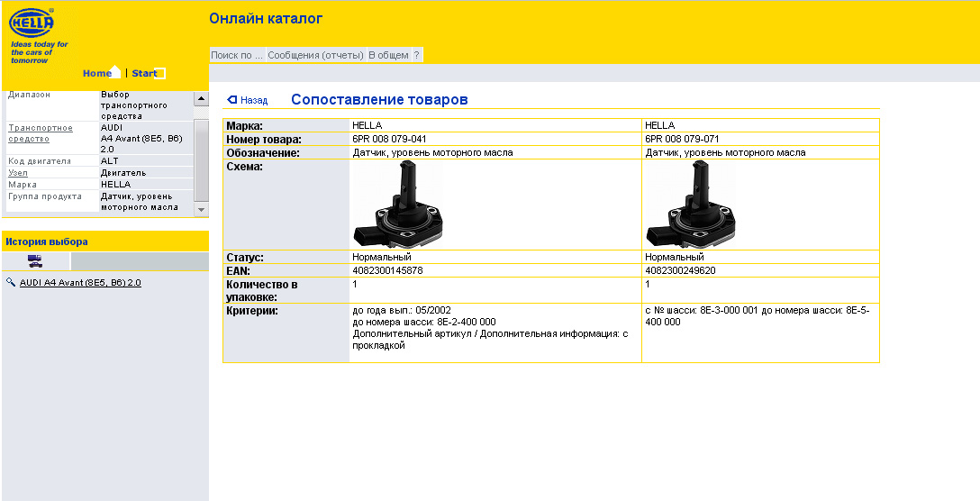The image size is (980, 501).
Task: Click the selection panel scrollbar thumb
Action: [201, 159]
